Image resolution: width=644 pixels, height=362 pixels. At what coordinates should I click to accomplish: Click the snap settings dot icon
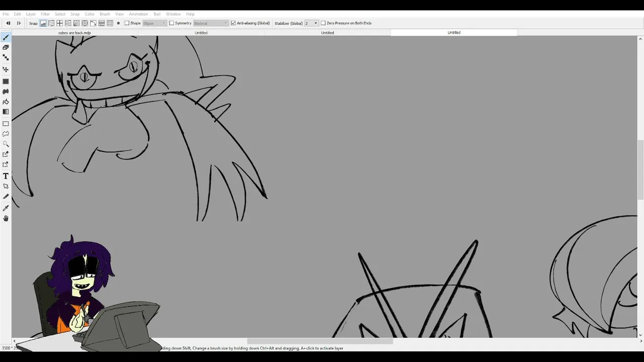point(118,23)
